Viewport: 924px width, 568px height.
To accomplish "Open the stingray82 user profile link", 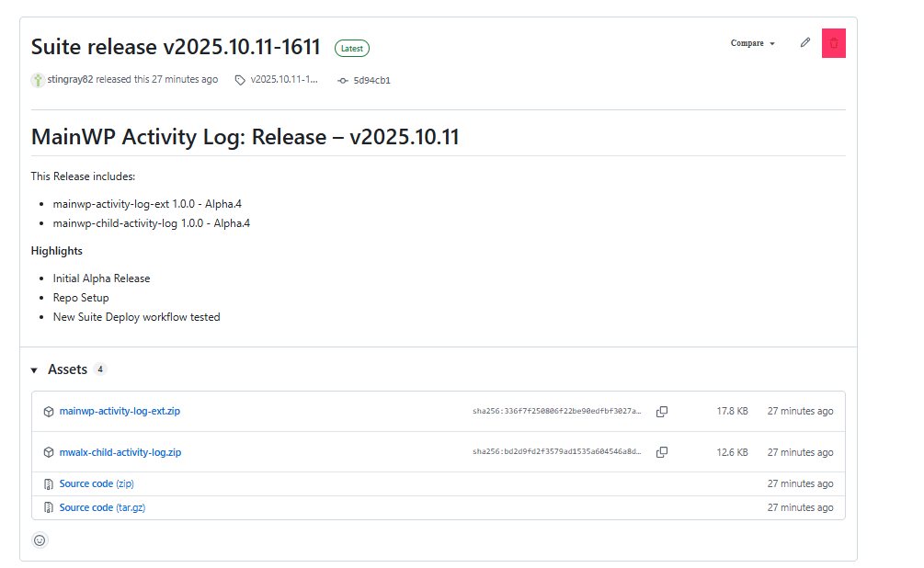I will point(70,80).
